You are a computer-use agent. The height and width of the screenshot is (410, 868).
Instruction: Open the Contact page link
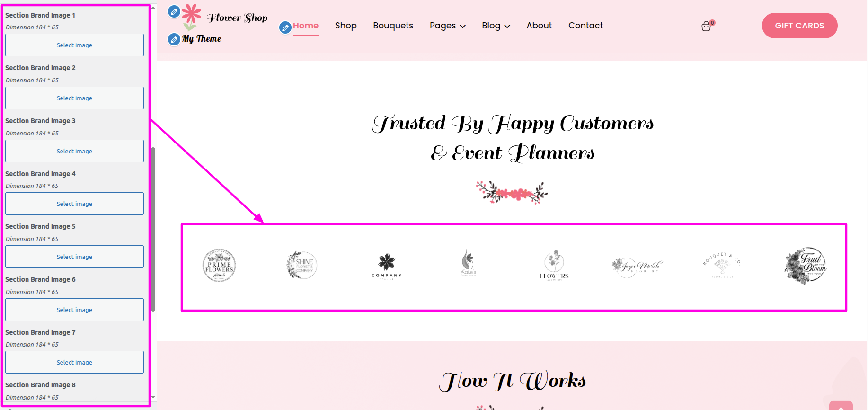point(585,26)
